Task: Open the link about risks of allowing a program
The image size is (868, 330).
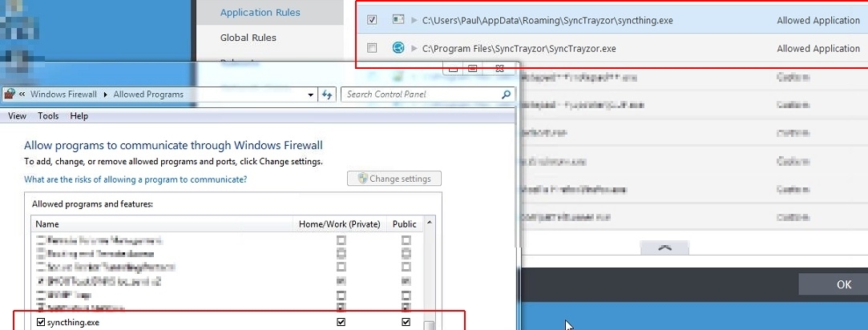Action: [x=135, y=179]
